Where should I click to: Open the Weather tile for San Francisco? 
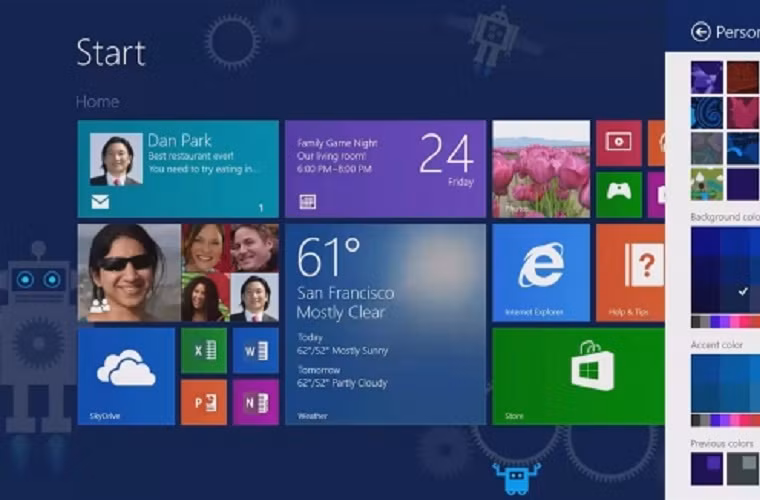pyautogui.click(x=385, y=325)
